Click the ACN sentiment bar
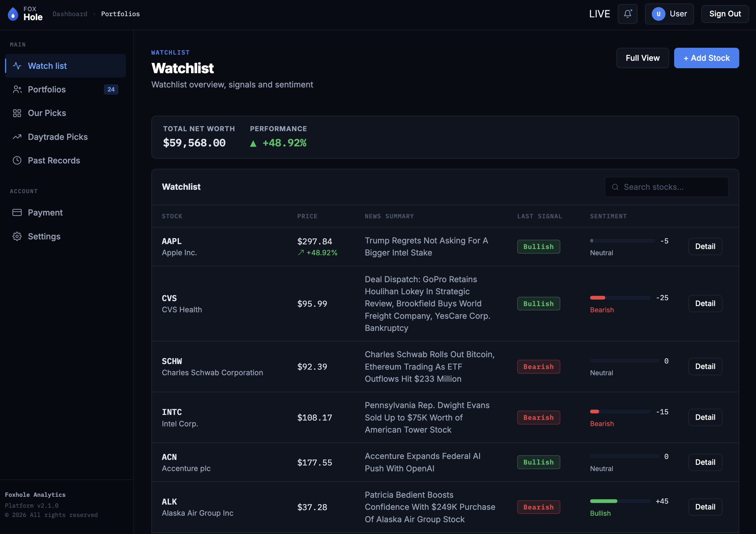 [624, 456]
